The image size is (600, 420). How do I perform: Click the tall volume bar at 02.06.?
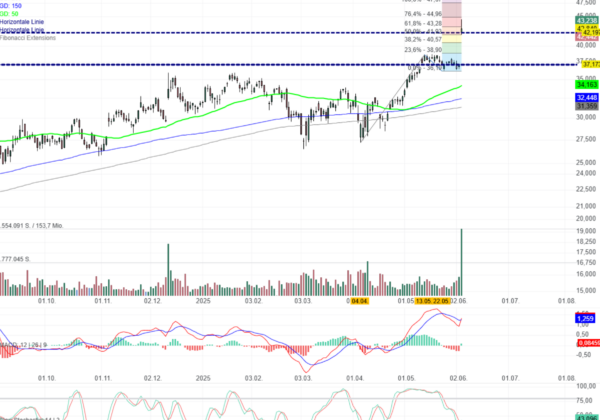tap(461, 262)
